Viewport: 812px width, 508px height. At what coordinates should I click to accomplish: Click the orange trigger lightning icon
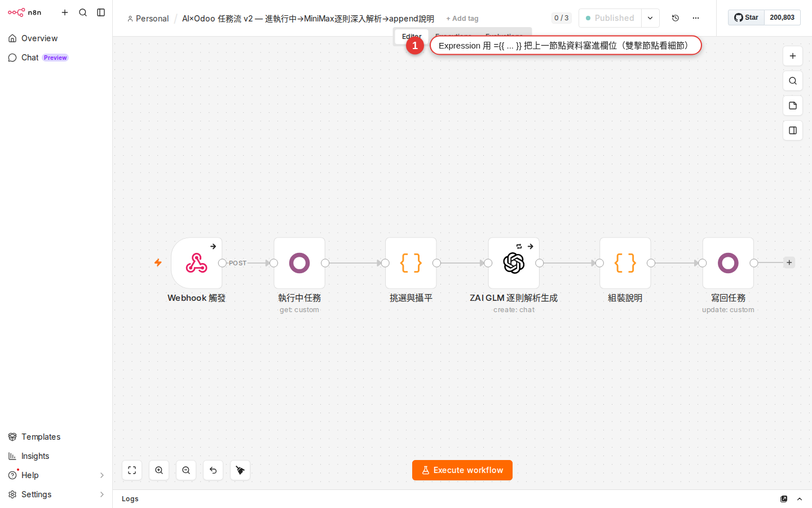(158, 262)
